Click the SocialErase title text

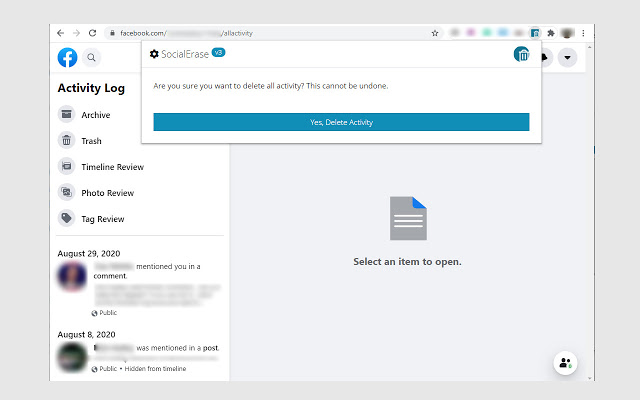[184, 54]
